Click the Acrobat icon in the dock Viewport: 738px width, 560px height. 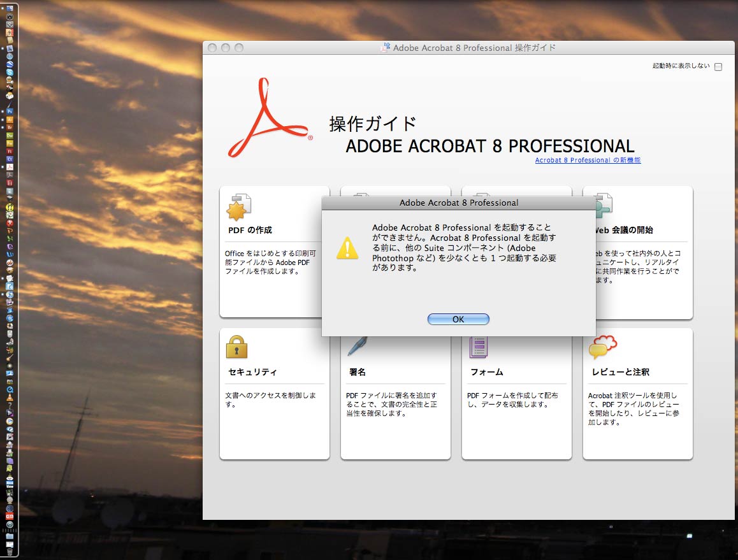[x=10, y=167]
